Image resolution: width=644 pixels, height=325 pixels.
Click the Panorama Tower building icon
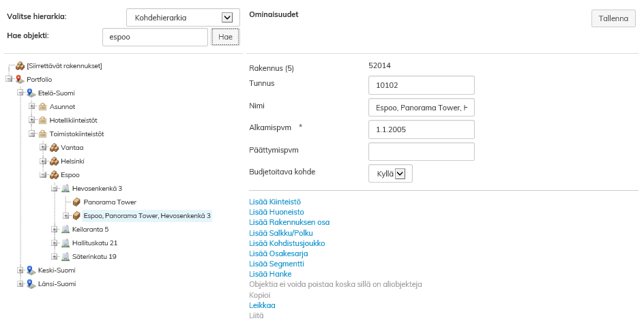click(76, 202)
